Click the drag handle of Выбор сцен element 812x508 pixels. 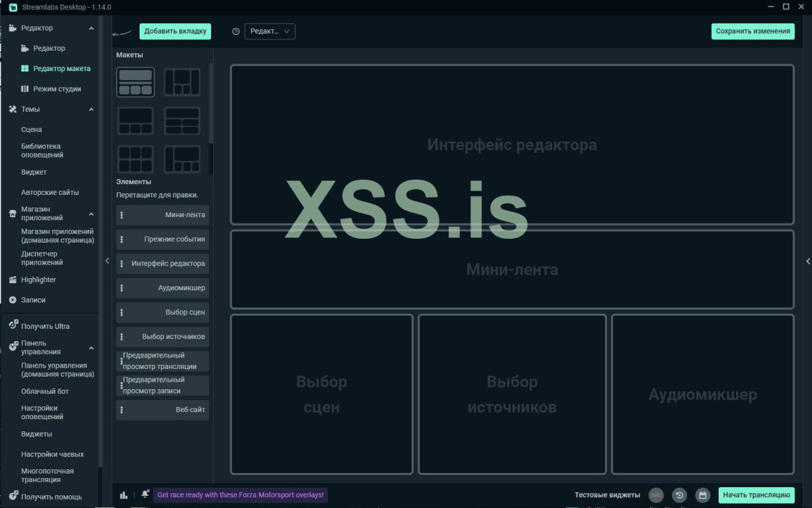(x=122, y=312)
